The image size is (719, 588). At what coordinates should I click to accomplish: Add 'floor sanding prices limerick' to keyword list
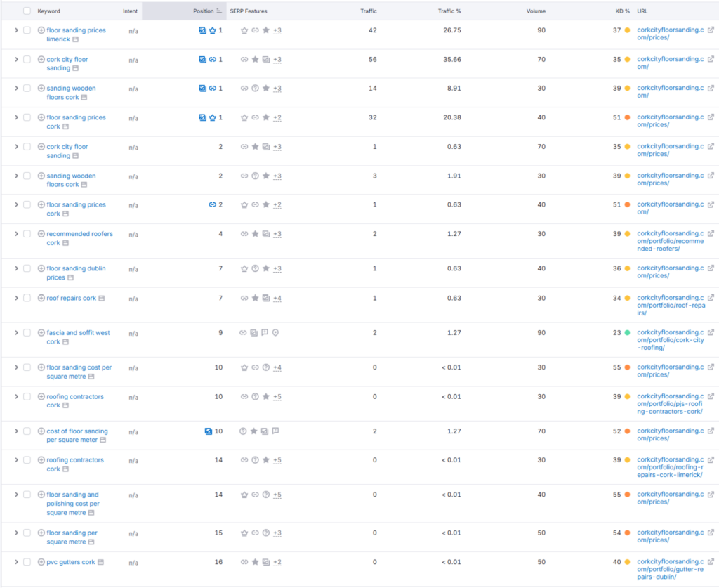(41, 30)
